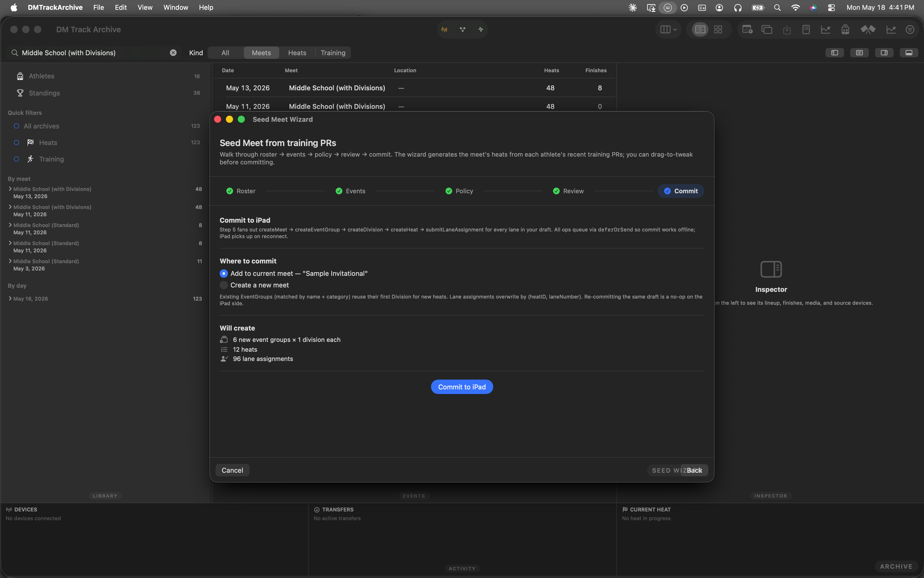The image size is (924, 578).
Task: Go Back in the Seed Meet Wizard
Action: pos(694,470)
